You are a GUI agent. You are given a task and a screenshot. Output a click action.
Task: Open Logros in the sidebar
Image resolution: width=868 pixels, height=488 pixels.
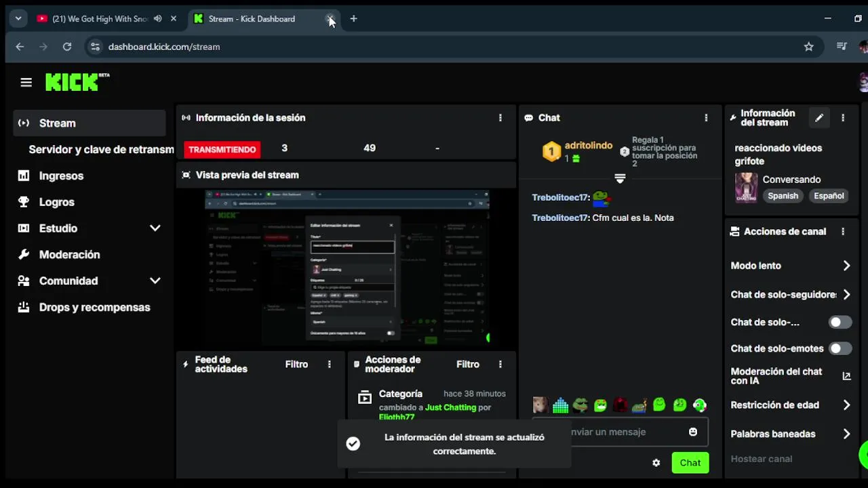(x=57, y=202)
